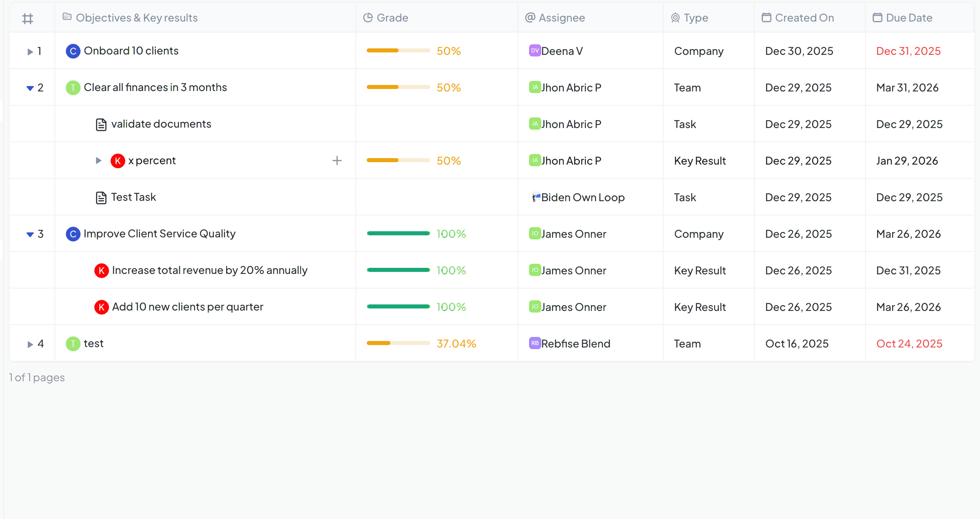Click the green T icon for test objective
The image size is (980, 519).
click(x=73, y=344)
